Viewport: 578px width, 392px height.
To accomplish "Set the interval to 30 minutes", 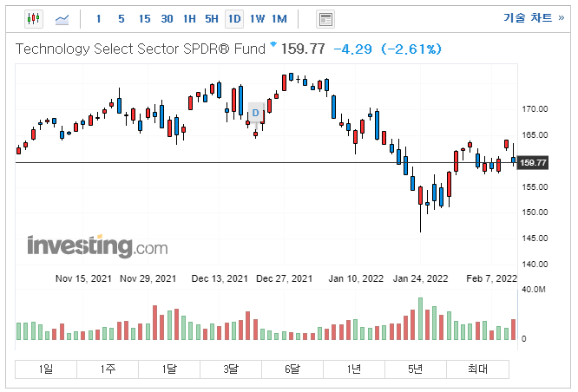I will [x=167, y=19].
